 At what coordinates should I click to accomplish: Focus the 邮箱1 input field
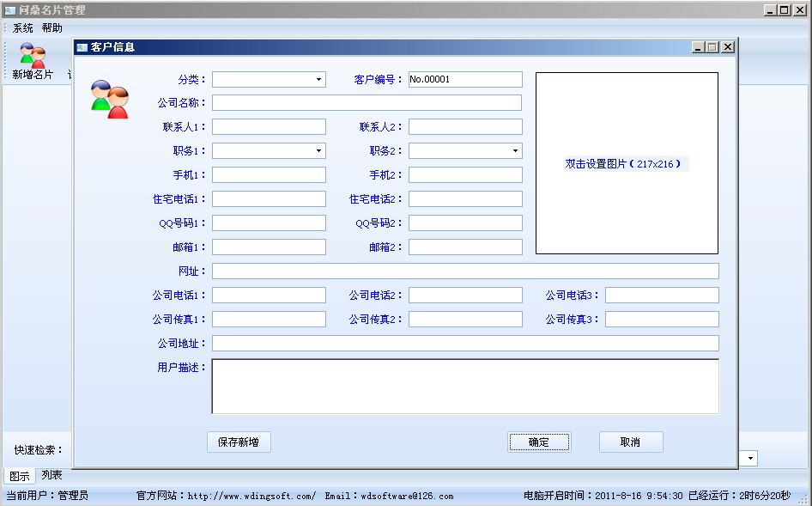pos(269,247)
